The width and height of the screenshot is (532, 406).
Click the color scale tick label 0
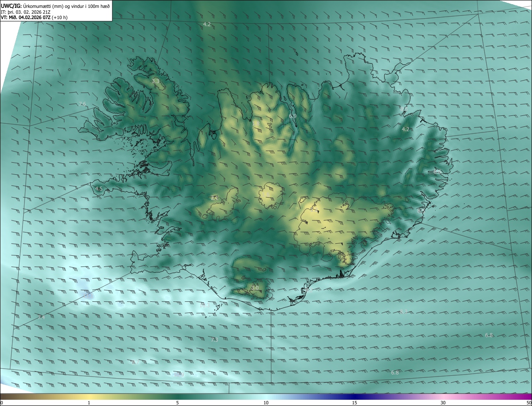click(x=2, y=403)
